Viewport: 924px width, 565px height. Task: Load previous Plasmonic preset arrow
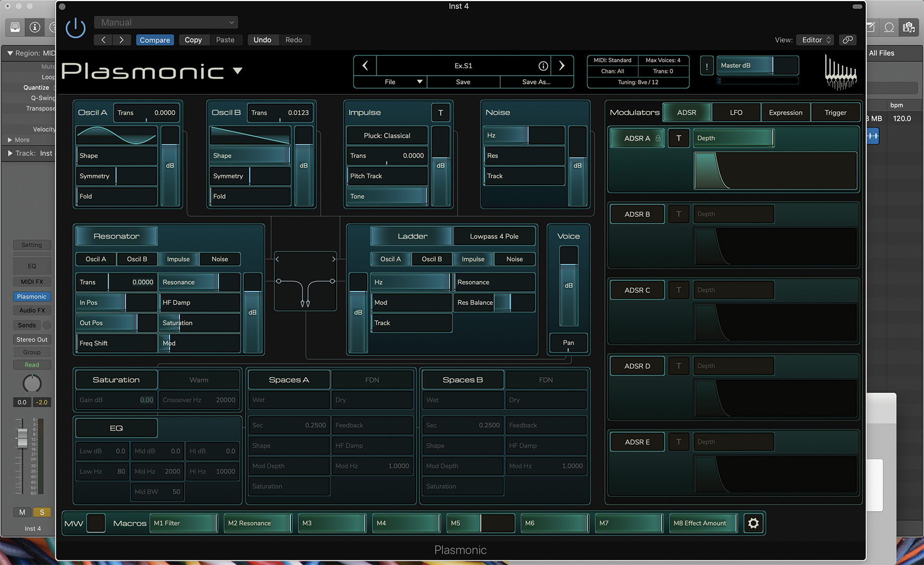pyautogui.click(x=365, y=66)
